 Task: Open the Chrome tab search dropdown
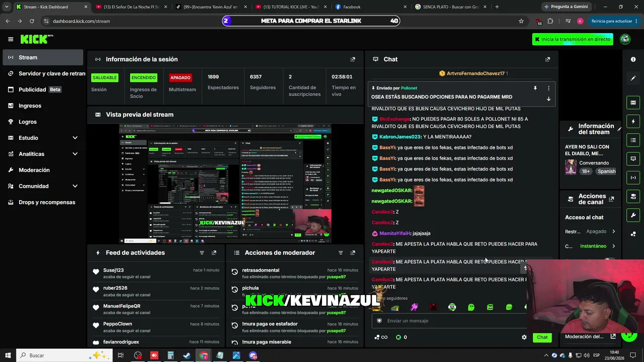(7, 7)
